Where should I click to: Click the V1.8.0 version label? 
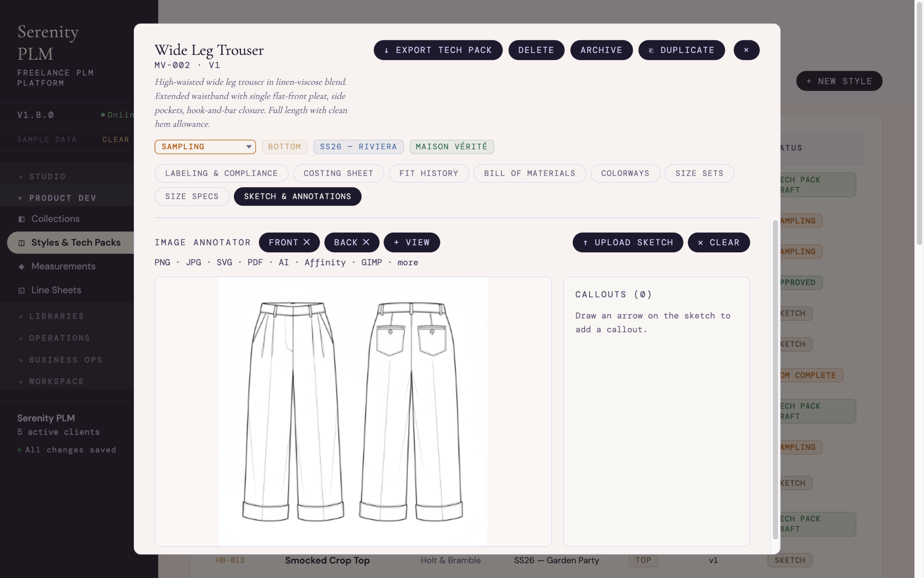[36, 115]
